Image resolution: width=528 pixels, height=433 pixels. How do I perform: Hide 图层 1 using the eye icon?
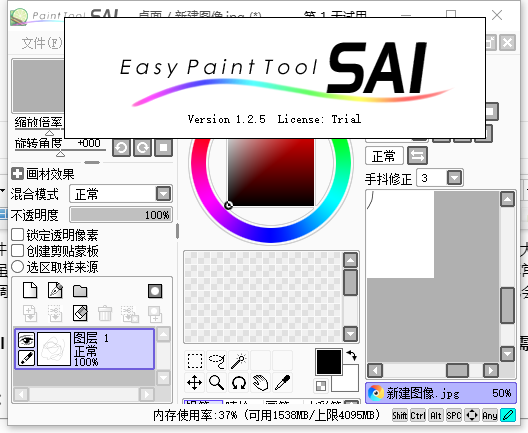[x=27, y=340]
